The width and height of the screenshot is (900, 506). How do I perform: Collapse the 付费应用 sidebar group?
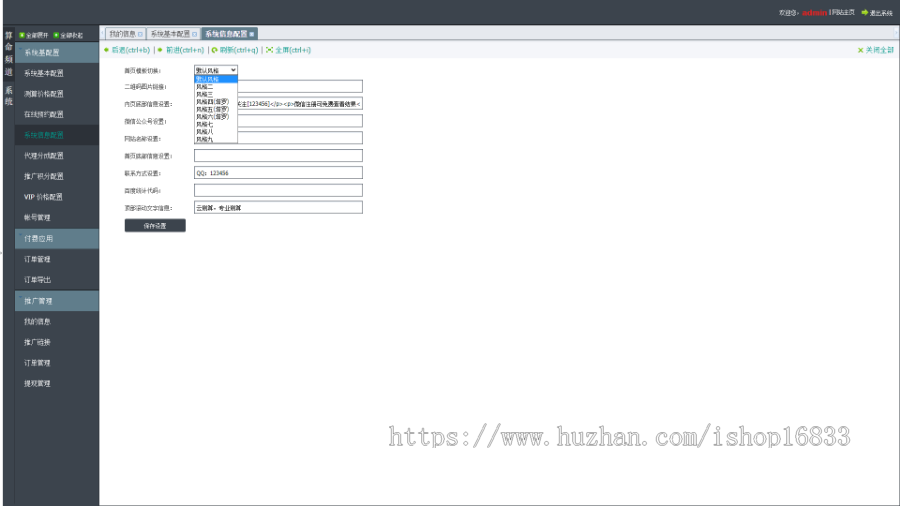[x=57, y=239]
